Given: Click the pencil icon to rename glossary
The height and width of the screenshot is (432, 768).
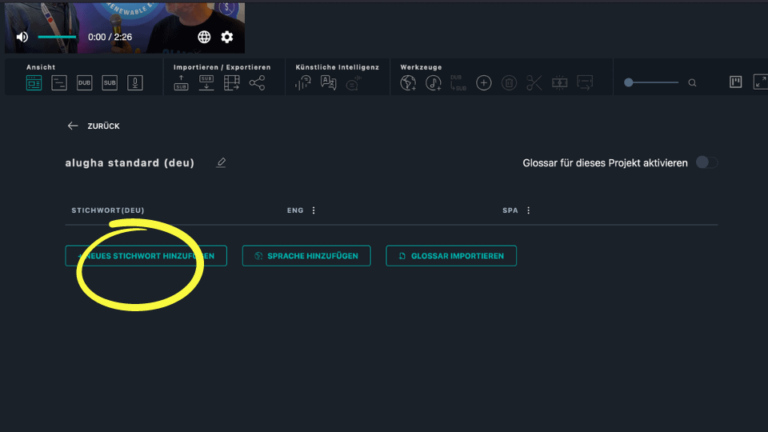Looking at the screenshot, I should (221, 162).
